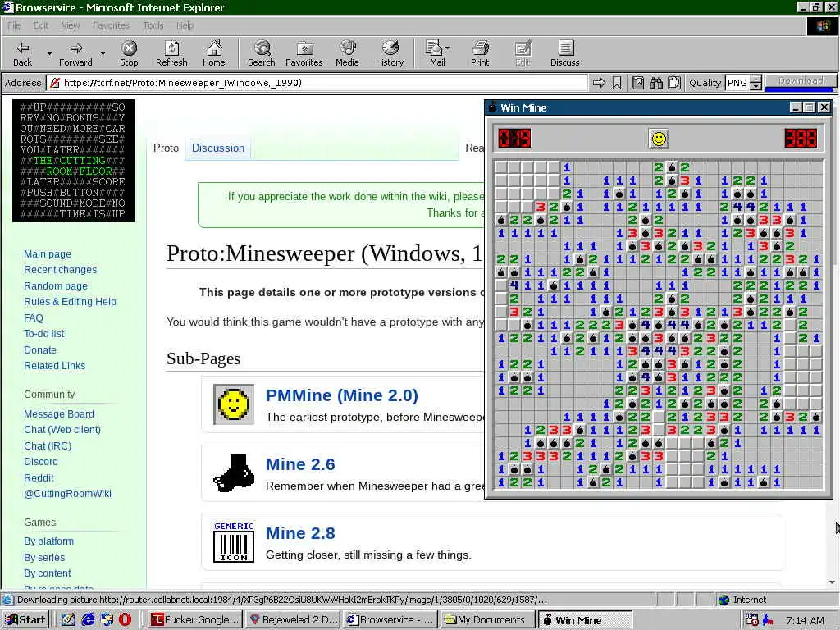The image size is (840, 630).
Task: Switch to My Documents taskbar button
Action: pos(487,620)
